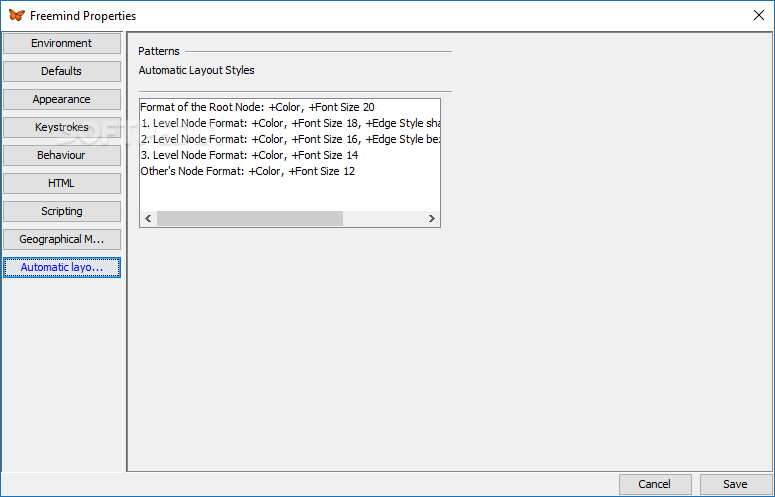Open the HTML settings tab

[x=62, y=183]
